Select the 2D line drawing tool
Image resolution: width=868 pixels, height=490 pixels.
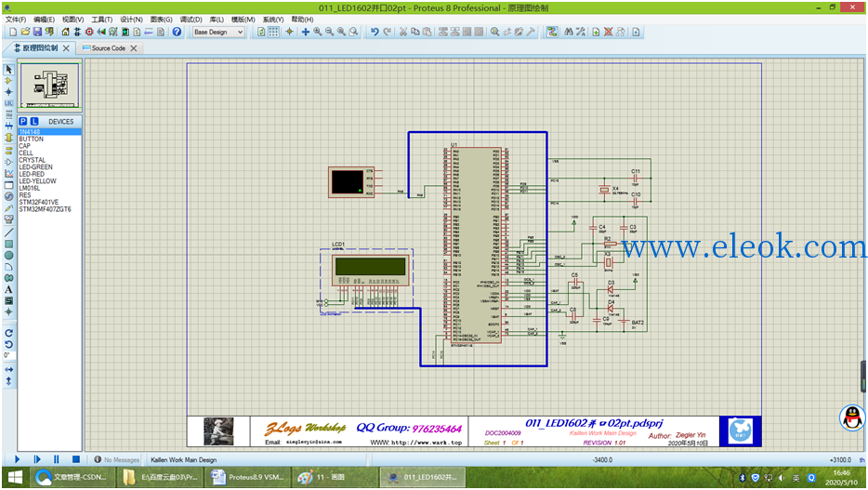coord(8,232)
